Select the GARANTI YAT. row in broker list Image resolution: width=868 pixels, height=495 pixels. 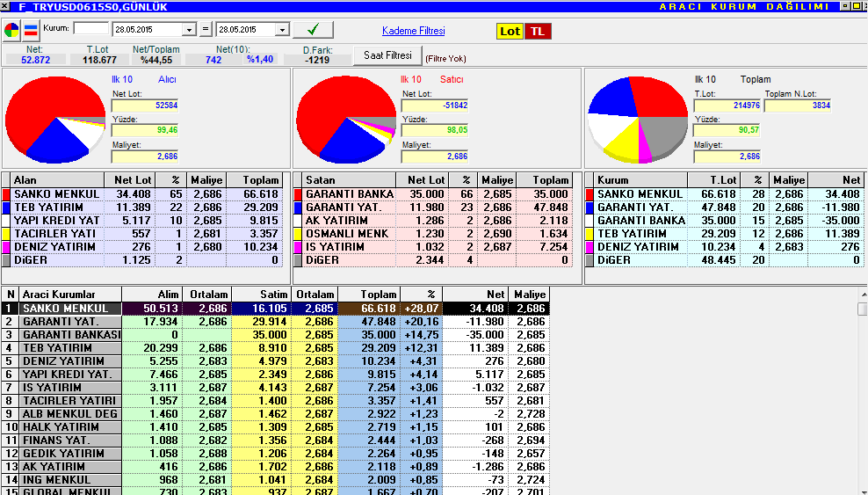[x=275, y=322]
